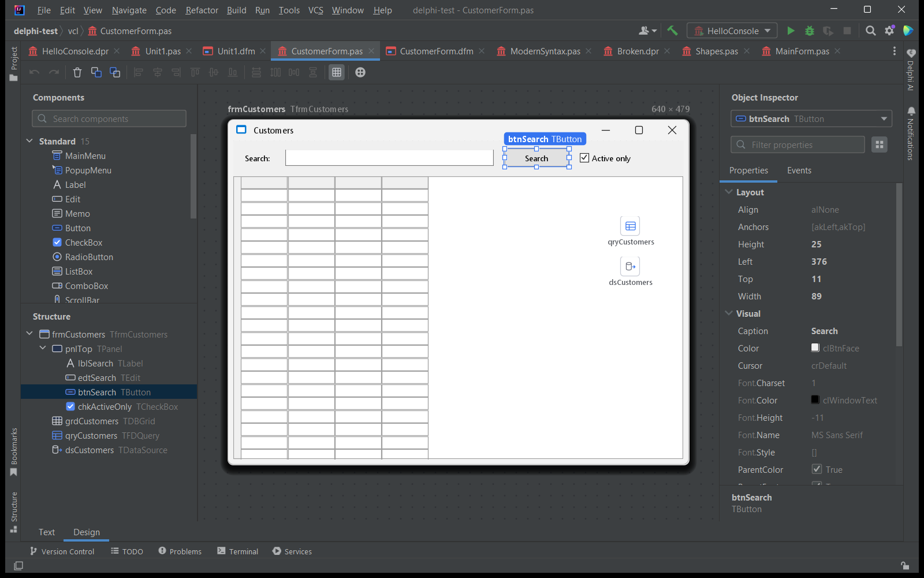Viewport: 924px width, 578px height.
Task: Open the Delphi AI side panel
Action: tap(911, 70)
